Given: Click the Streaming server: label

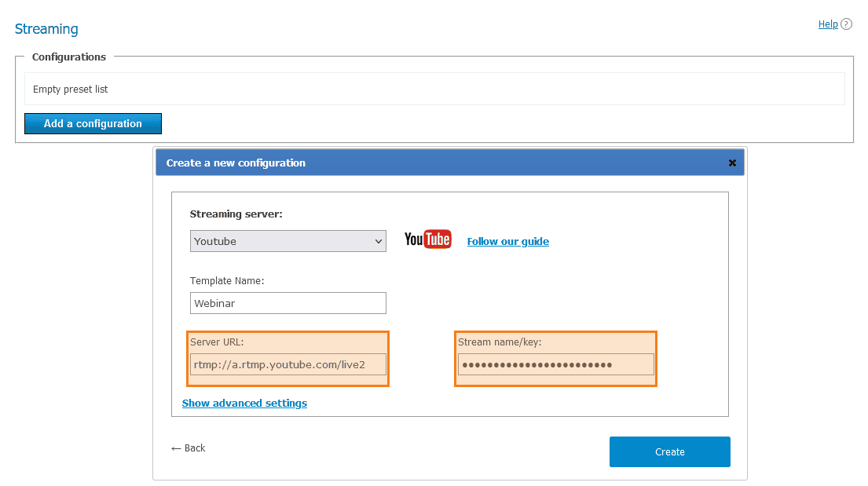Looking at the screenshot, I should 236,214.
